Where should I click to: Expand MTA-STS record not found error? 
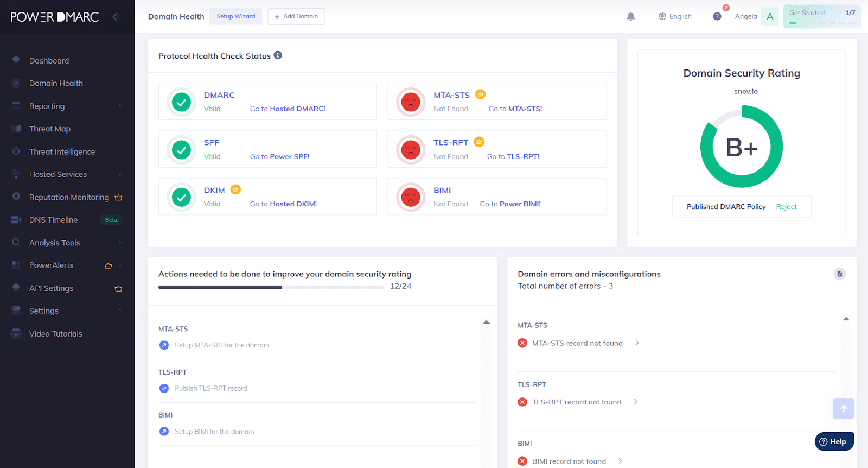pyautogui.click(x=637, y=343)
